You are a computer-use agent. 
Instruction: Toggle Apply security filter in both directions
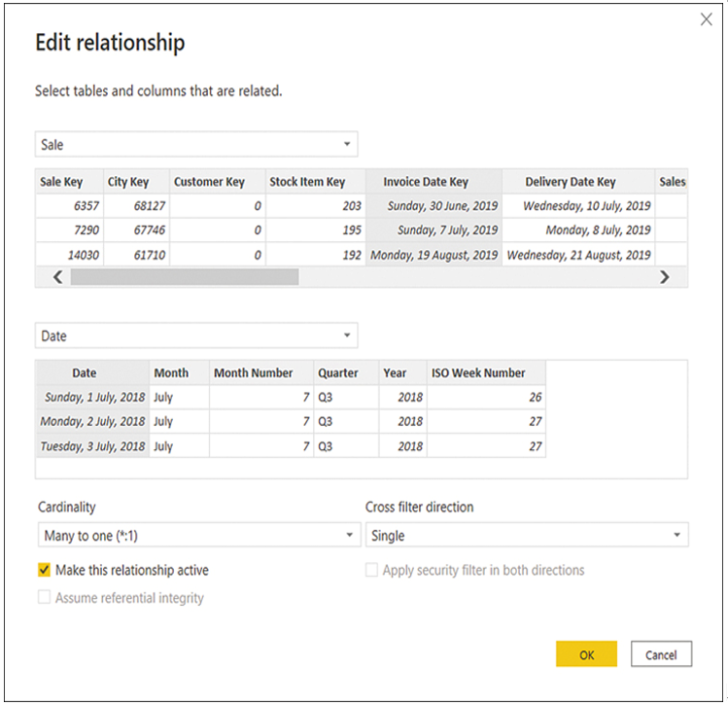pos(371,570)
